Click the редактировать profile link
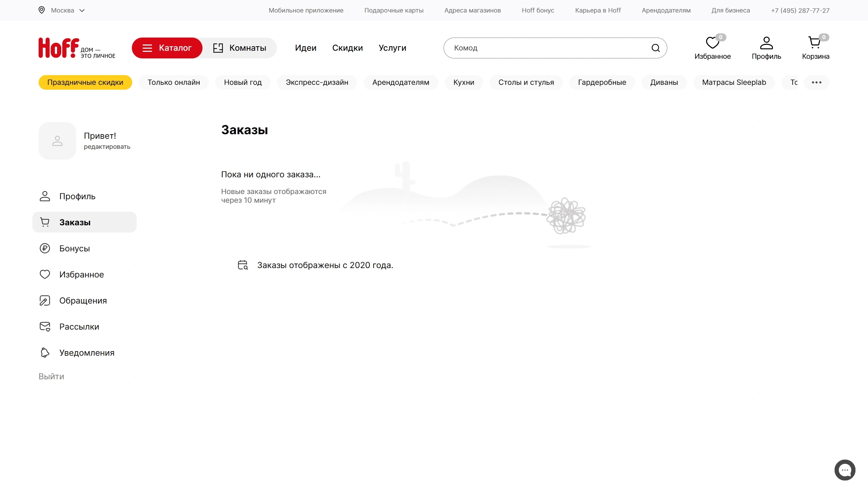 pos(107,147)
